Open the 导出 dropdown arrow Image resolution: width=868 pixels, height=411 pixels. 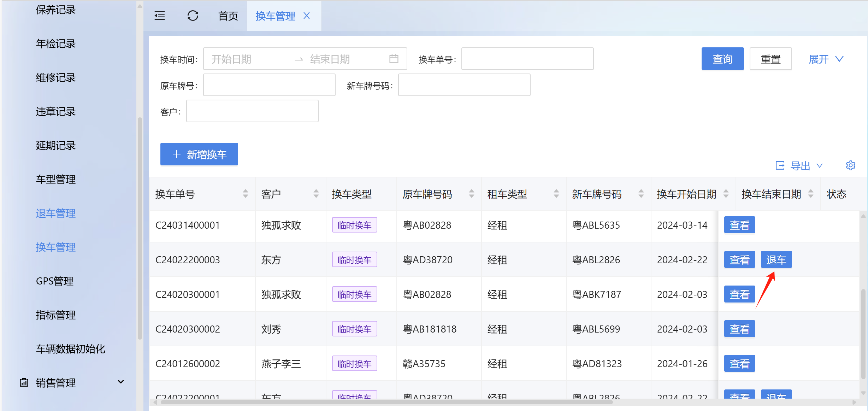click(x=820, y=165)
